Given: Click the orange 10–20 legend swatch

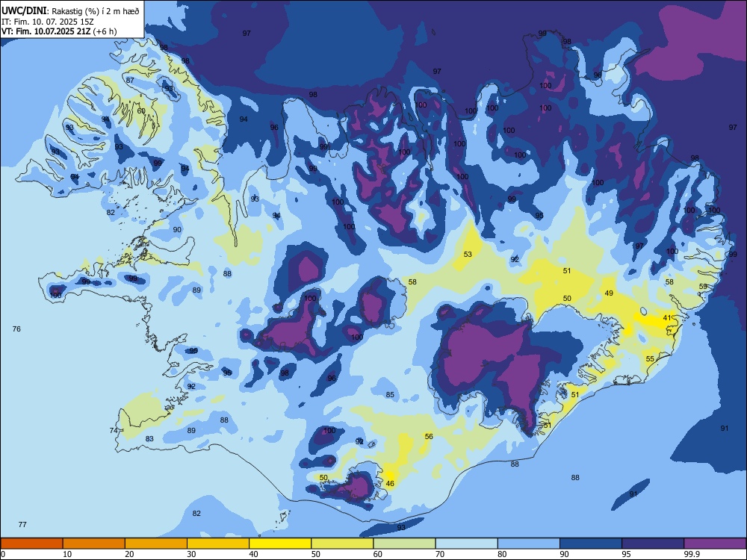Looking at the screenshot, I should [94, 544].
